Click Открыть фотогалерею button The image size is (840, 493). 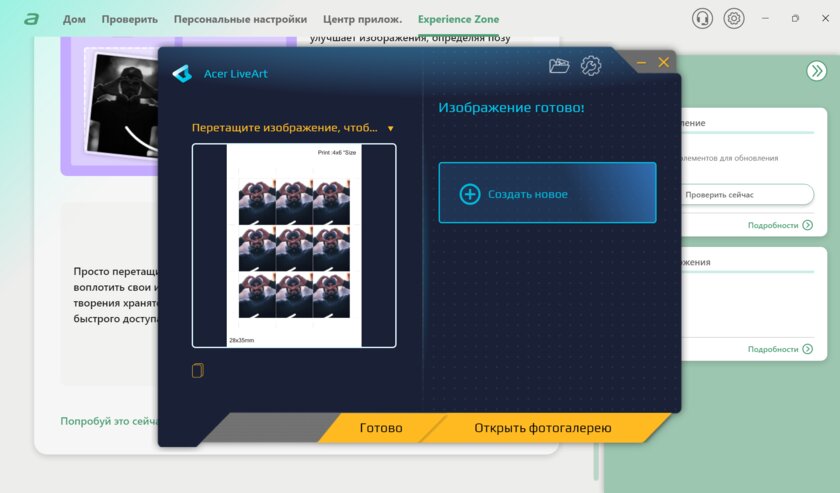click(543, 428)
